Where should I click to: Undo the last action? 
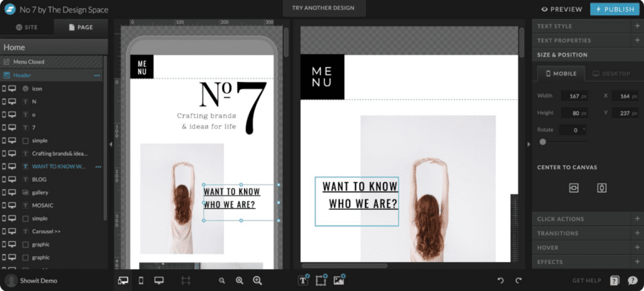tap(500, 281)
